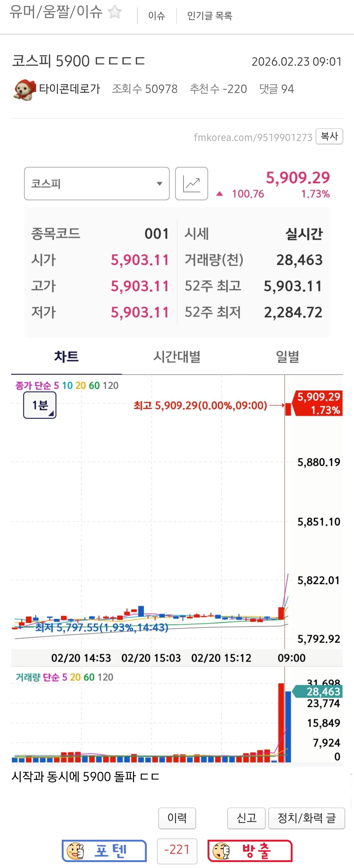Expand the 코스피 index dropdown
Viewport: 354px width, 868px height.
pyautogui.click(x=97, y=184)
